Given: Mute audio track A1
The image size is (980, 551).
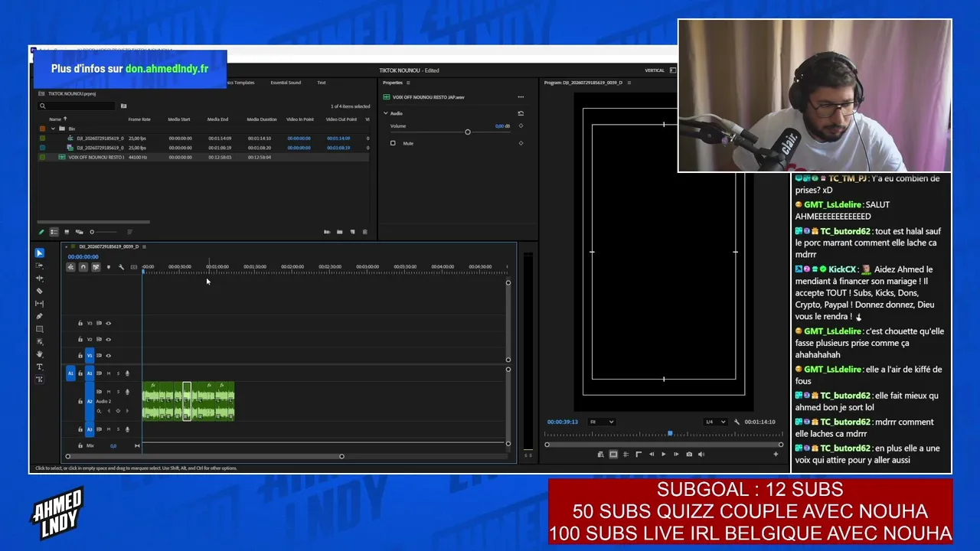Looking at the screenshot, I should pyautogui.click(x=108, y=373).
